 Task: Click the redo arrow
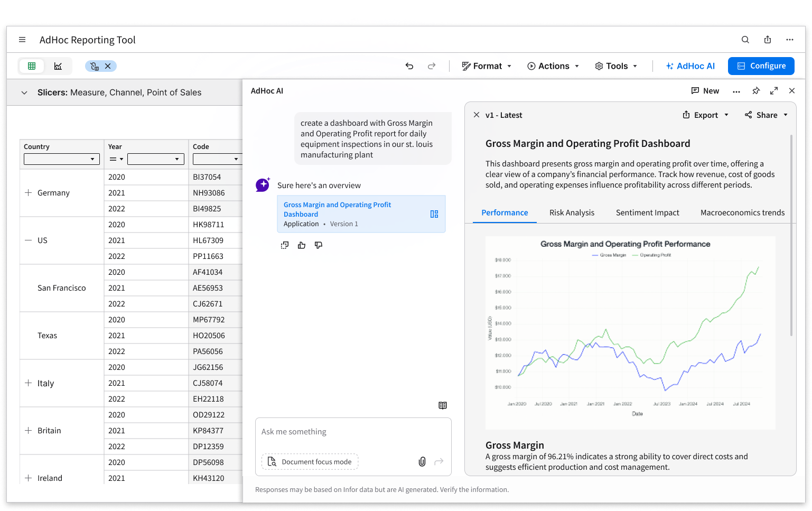432,66
